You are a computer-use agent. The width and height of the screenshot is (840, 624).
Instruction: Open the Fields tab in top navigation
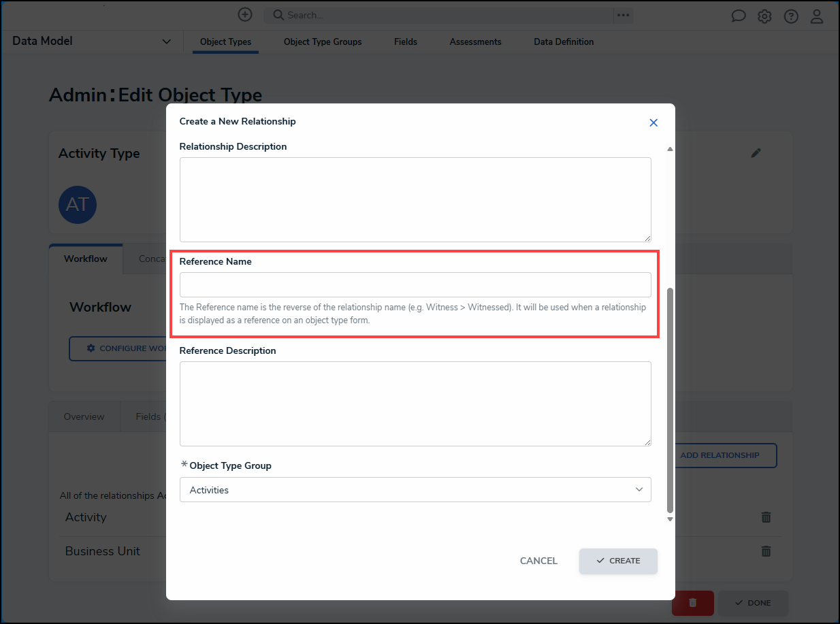coord(406,42)
